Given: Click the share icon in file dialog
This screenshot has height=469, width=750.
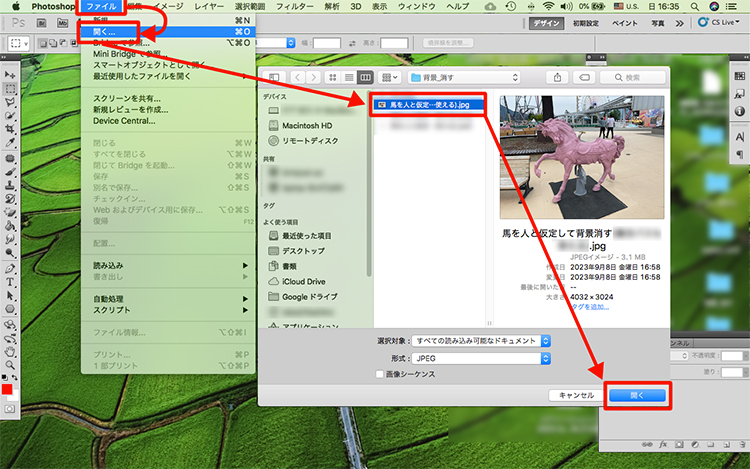Looking at the screenshot, I should click(557, 77).
